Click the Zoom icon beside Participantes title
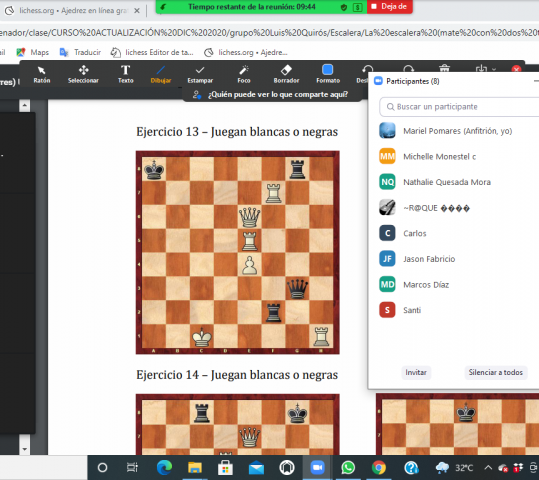The width and height of the screenshot is (539, 480). pyautogui.click(x=378, y=81)
